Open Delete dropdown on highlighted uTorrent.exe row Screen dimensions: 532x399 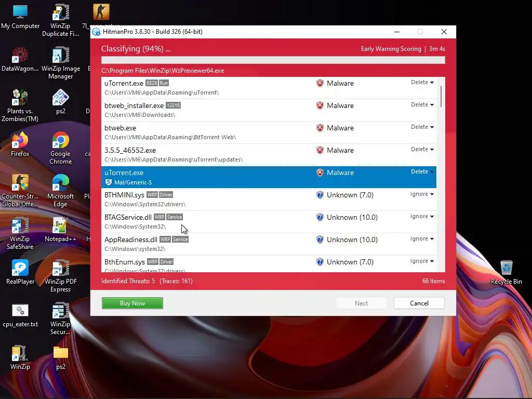pos(422,171)
